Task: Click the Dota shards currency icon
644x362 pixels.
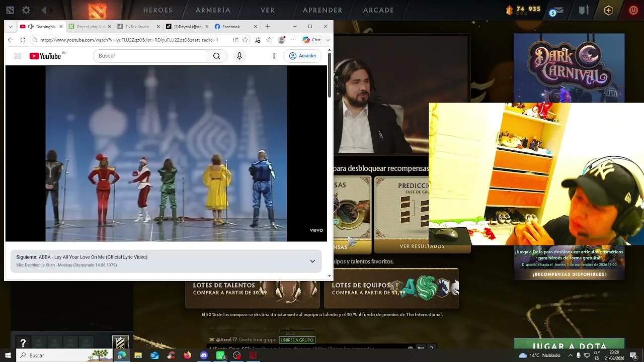Action: pyautogui.click(x=509, y=10)
